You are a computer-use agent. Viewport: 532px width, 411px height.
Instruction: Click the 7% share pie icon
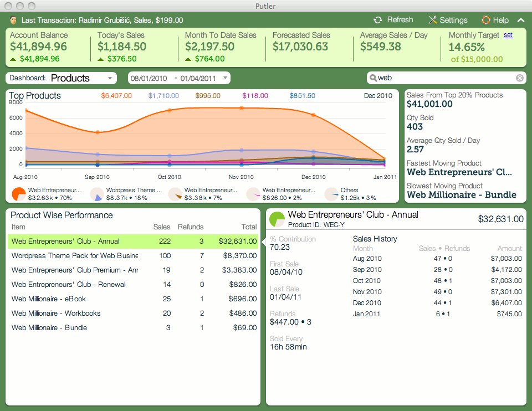pyautogui.click(x=176, y=194)
